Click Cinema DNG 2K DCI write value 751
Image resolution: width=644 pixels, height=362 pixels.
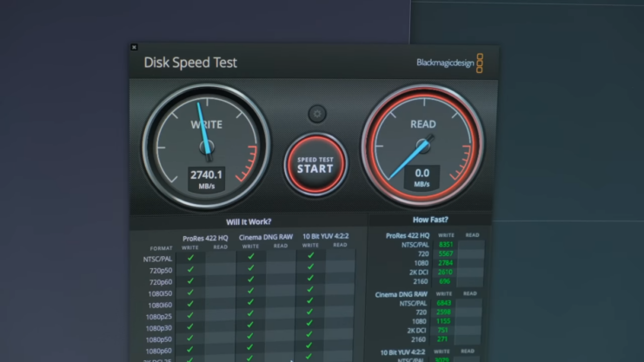(x=442, y=330)
